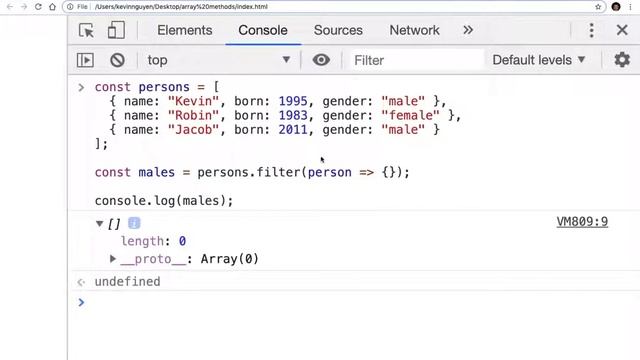Screen dimensions: 640x360
Task: Go forward in browser history
Action: 24,7
